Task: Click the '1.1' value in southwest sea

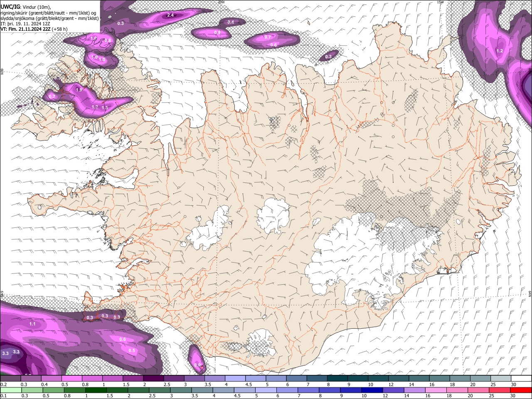Action: (x=32, y=324)
